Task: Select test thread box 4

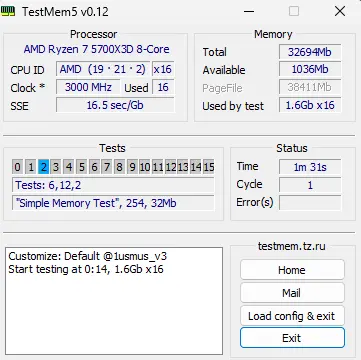Action: [x=69, y=167]
